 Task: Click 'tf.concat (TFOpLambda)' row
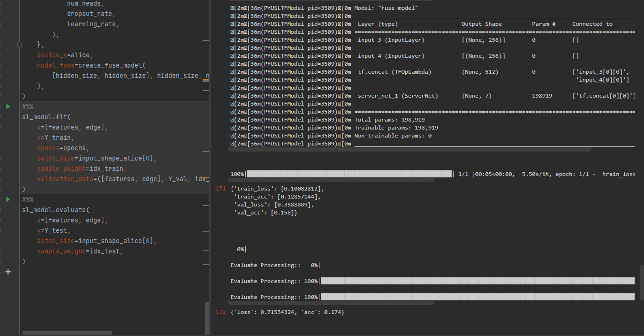pyautogui.click(x=394, y=72)
